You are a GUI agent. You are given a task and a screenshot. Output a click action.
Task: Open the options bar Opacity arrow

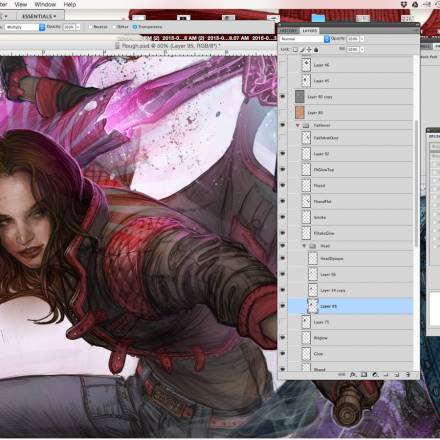tap(78, 27)
